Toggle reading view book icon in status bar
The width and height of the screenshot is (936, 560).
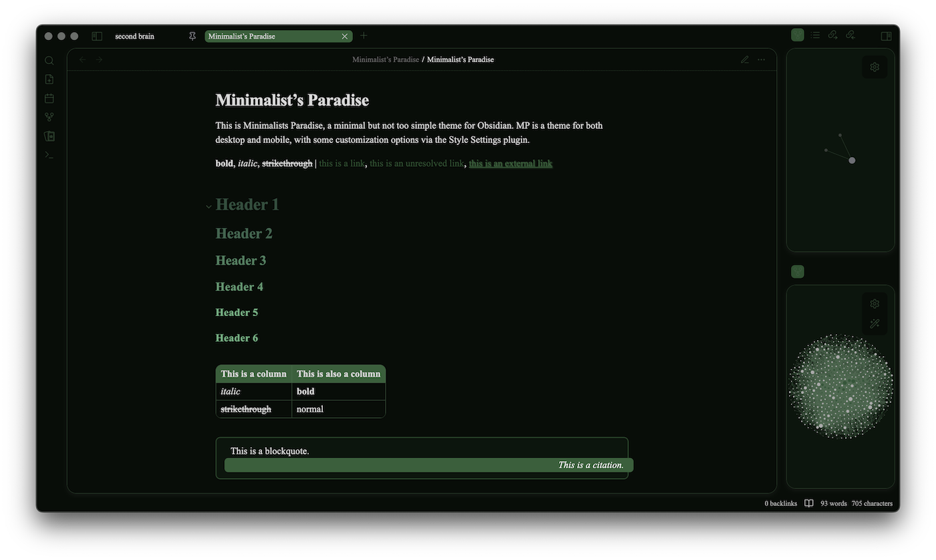[809, 503]
